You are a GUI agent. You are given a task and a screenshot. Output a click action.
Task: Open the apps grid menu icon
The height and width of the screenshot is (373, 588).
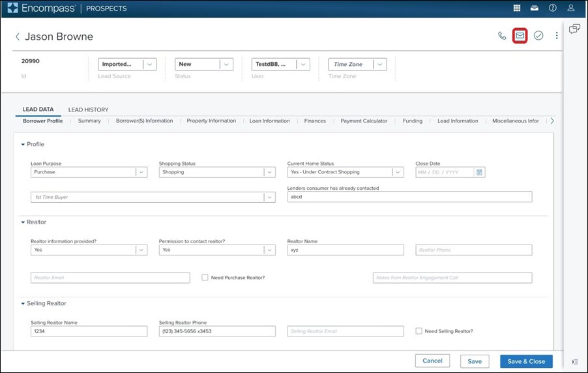tap(517, 8)
